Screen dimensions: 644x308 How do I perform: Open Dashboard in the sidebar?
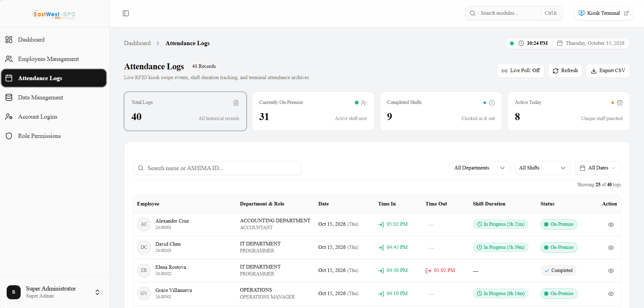tap(54, 40)
